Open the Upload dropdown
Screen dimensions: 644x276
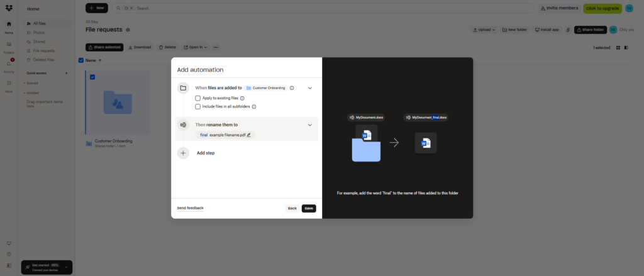point(484,30)
